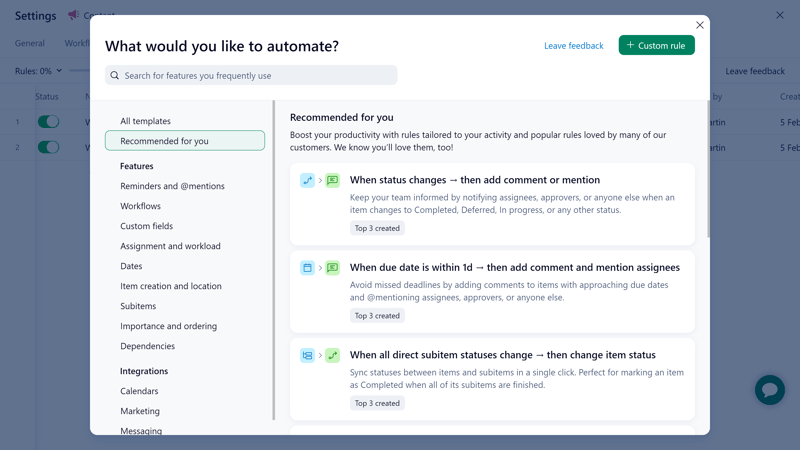Select the Subitems feature category
This screenshot has height=450, width=800.
(138, 306)
